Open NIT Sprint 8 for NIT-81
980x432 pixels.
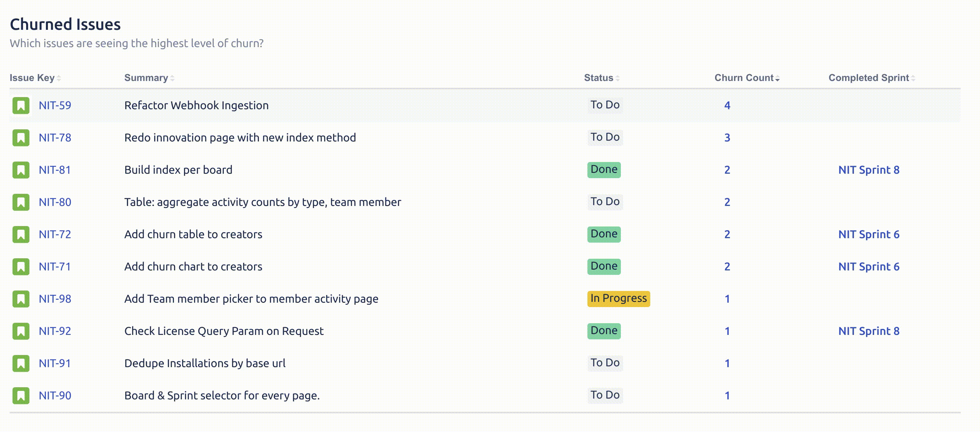[869, 170]
